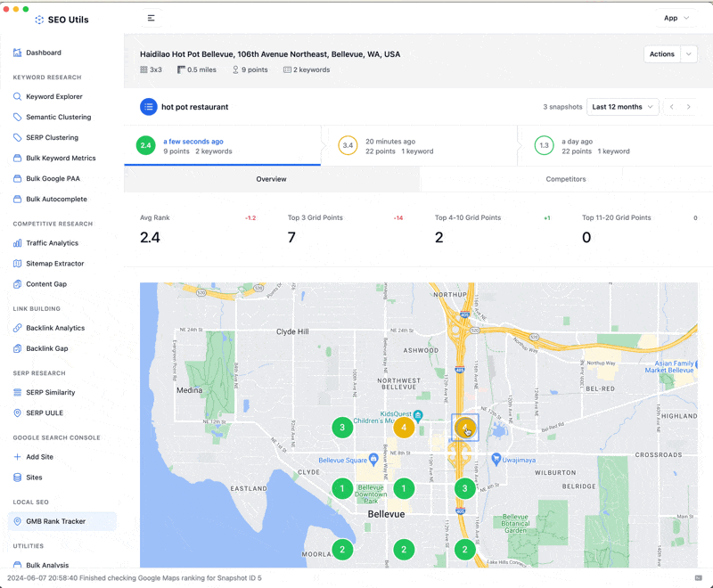Viewport: 713px width, 588px height.
Task: Open the App dropdown menu
Action: (676, 18)
